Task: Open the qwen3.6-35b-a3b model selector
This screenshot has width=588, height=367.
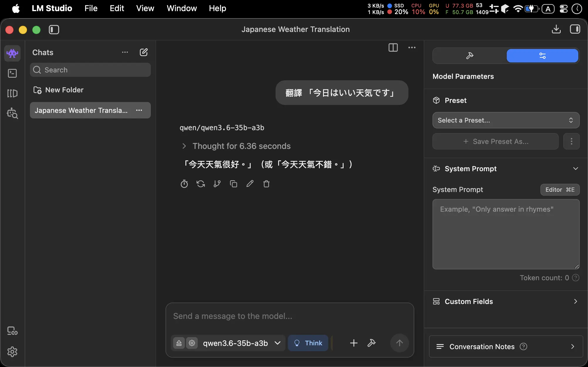Action: (x=241, y=343)
